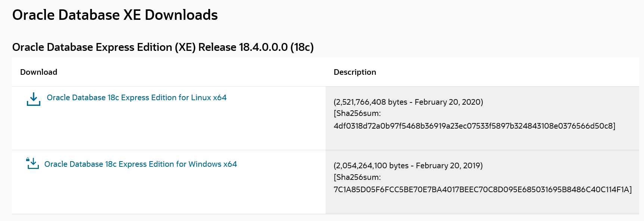The image size is (644, 221).
Task: Select the Description column header
Action: coord(355,72)
